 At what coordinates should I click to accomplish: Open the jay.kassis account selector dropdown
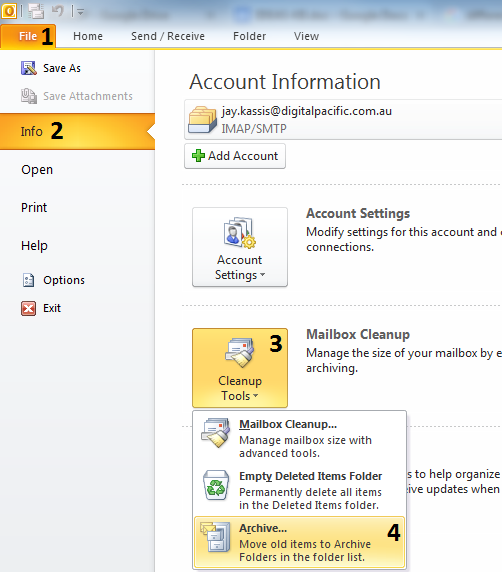343,120
